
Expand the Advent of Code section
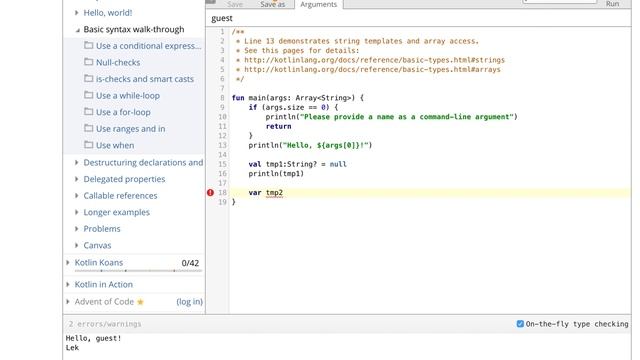[68, 302]
